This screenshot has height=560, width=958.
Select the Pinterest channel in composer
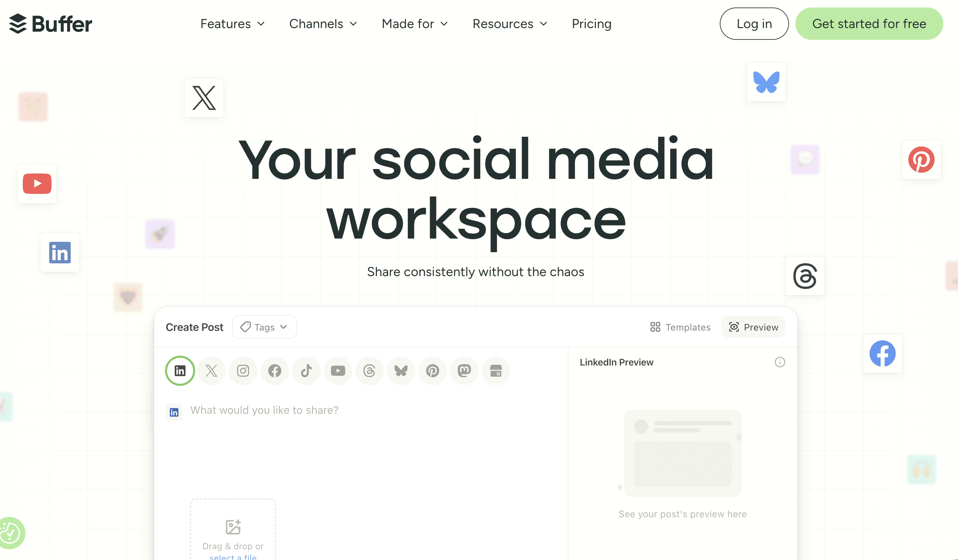coord(432,370)
